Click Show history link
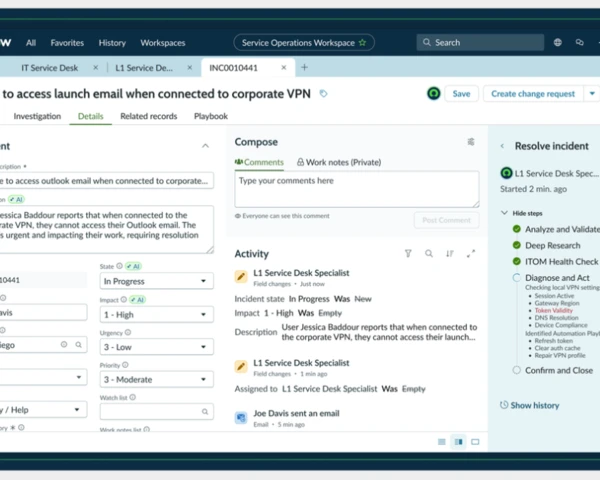600x480 pixels. coord(535,405)
